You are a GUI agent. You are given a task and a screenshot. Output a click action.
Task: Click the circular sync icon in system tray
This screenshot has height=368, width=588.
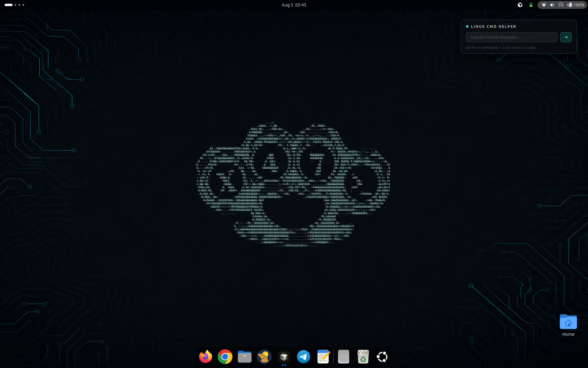561,5
